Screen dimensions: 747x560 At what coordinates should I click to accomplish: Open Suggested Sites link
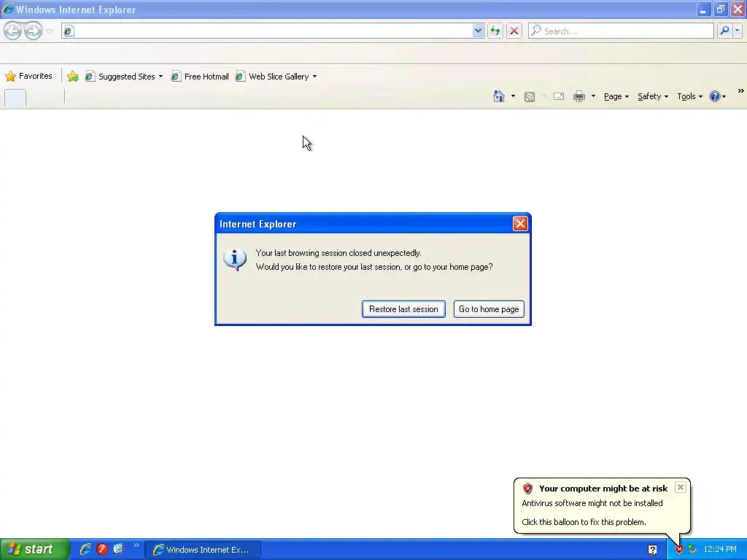click(121, 76)
